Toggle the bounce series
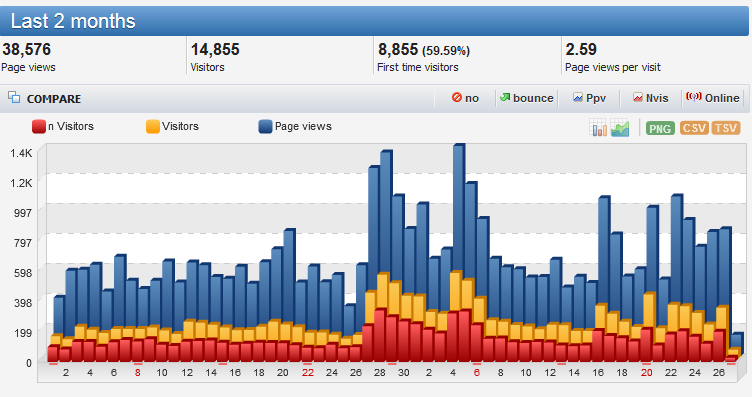Screen dimensions: 752x397 pyautogui.click(x=527, y=98)
